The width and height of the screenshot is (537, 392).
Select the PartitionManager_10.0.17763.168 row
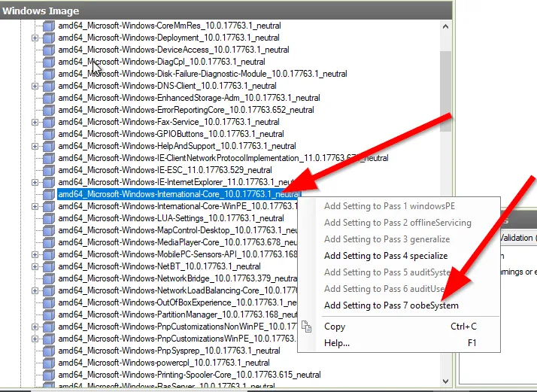coord(177,315)
